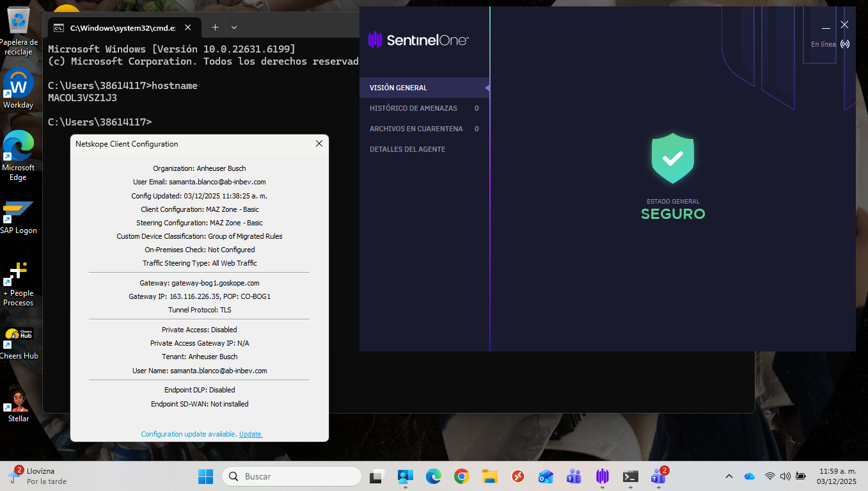Viewport: 868px width, 491px height.
Task: Check the battery tray icon
Action: pyautogui.click(x=801, y=476)
